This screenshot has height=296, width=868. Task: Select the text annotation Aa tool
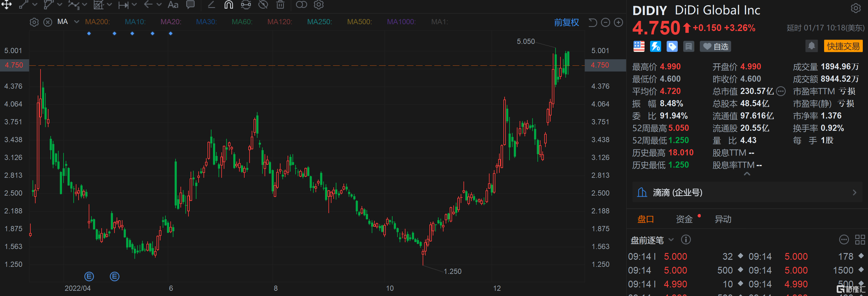(173, 5)
